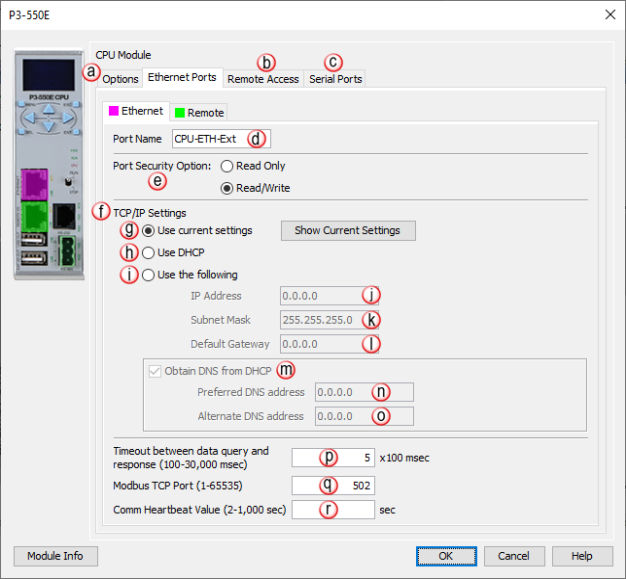Image resolution: width=626 pixels, height=579 pixels.
Task: Open the Remote Access tab
Action: [x=263, y=78]
